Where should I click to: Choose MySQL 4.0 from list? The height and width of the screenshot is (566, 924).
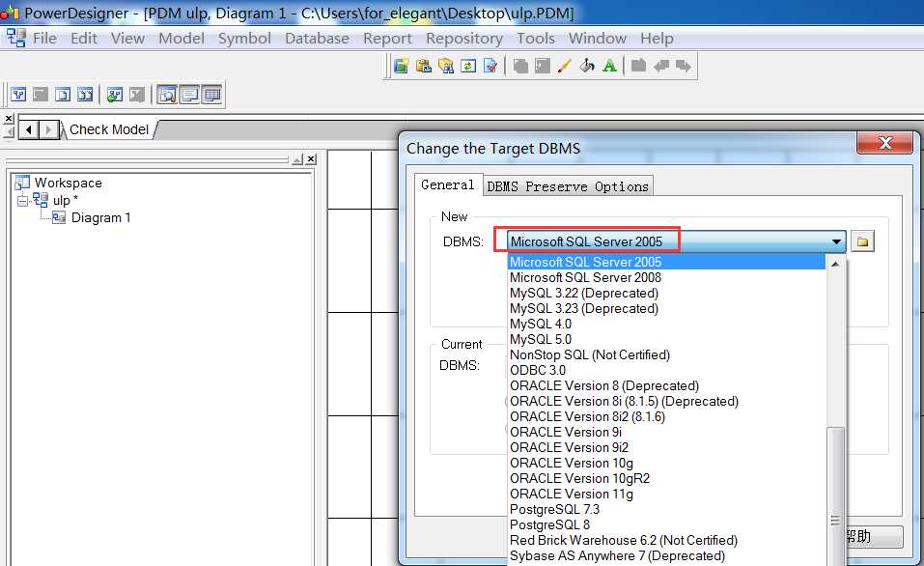pos(666,324)
